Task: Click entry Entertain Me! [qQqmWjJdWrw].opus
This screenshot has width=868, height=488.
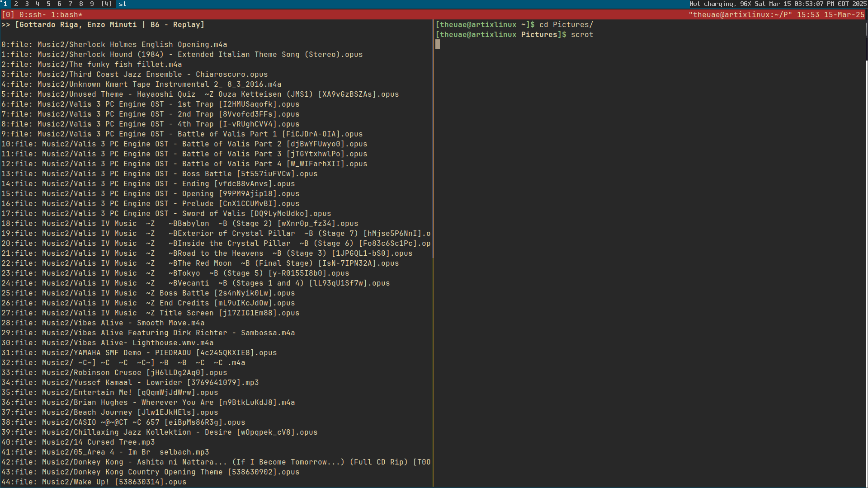Action: coord(110,393)
